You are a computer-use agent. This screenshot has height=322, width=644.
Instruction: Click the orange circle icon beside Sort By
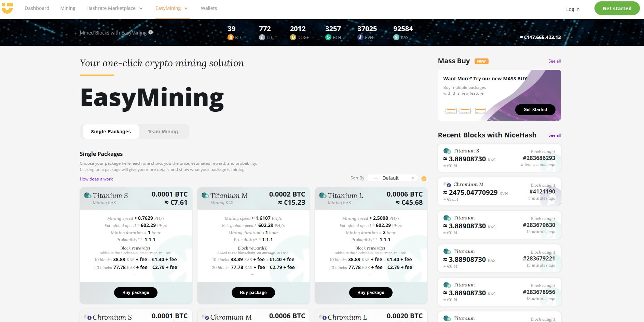423,178
